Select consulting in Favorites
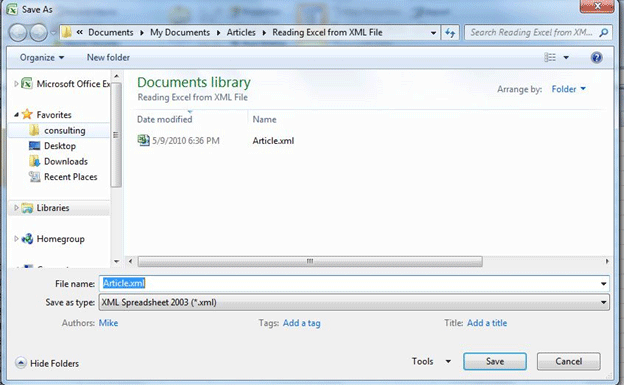The height and width of the screenshot is (385, 624). coord(64,130)
